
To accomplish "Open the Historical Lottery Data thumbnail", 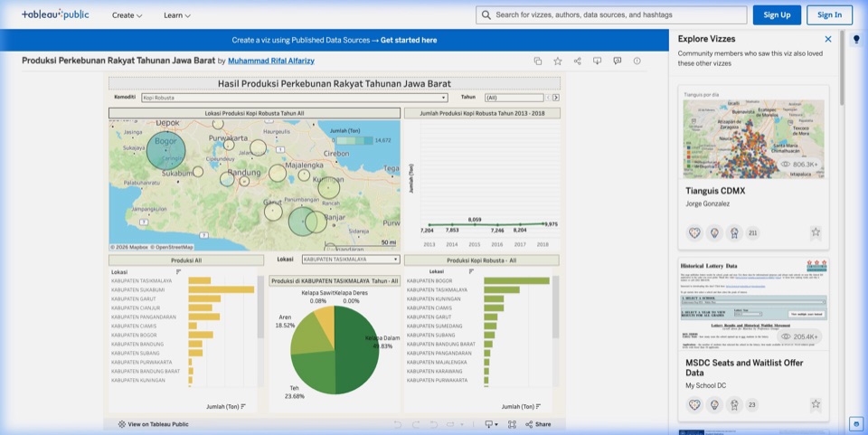I will pos(753,304).
